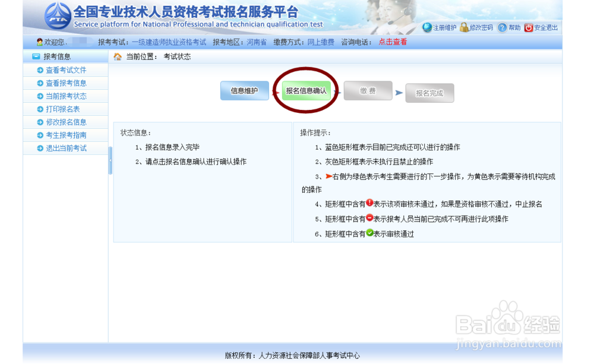Select 当前报考状态 in the sidebar

67,96
